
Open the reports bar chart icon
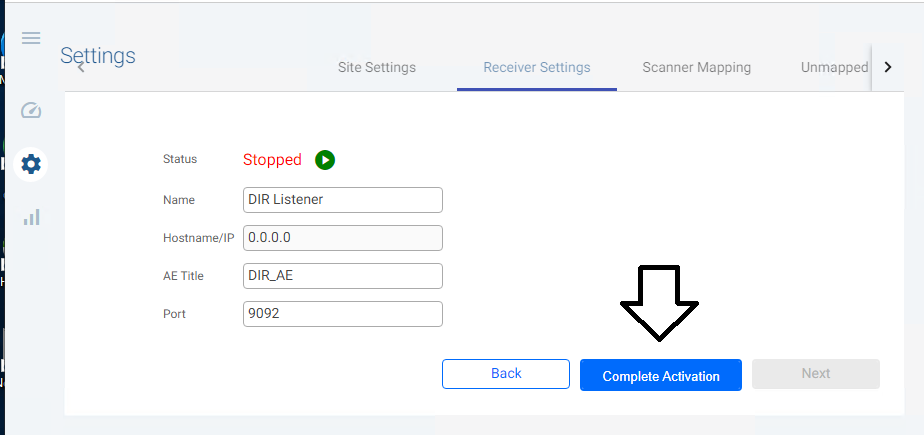pyautogui.click(x=31, y=216)
